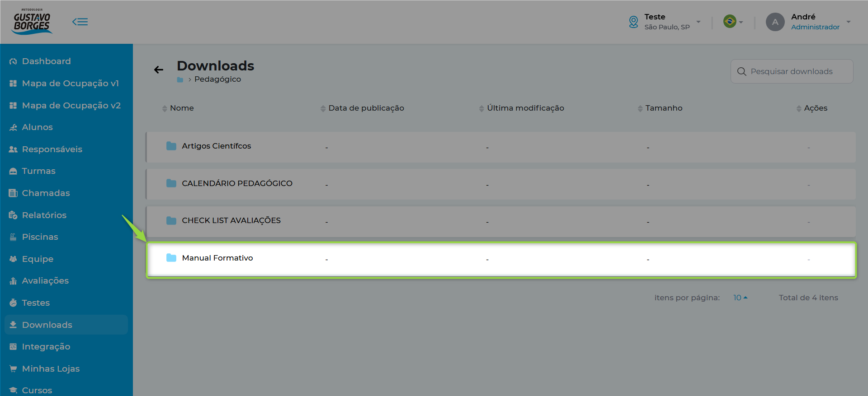Screen dimensions: 868x396
Task: Click the Avaliações chart icon
Action: coord(13,281)
